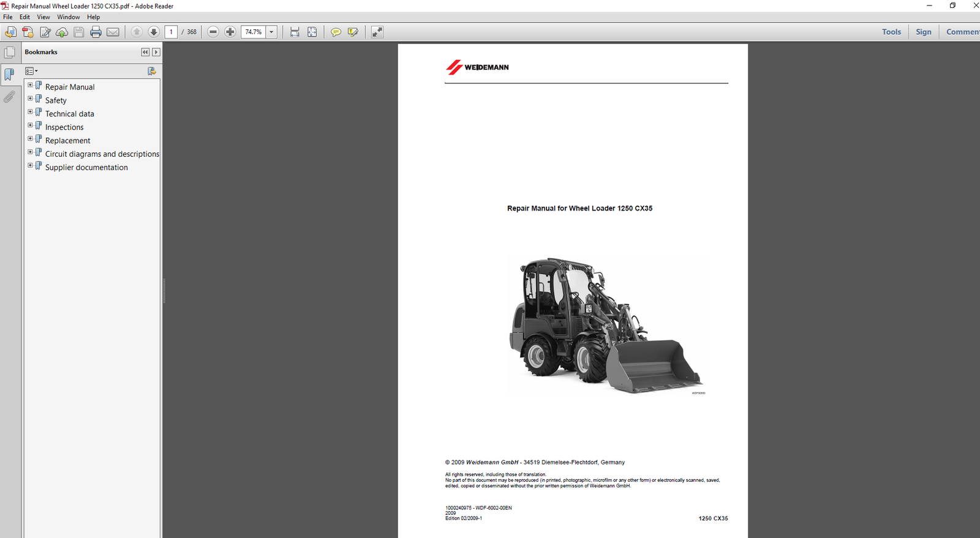Open the Page Thumbnails panel
Viewport: 980px width, 538px height.
[10, 53]
